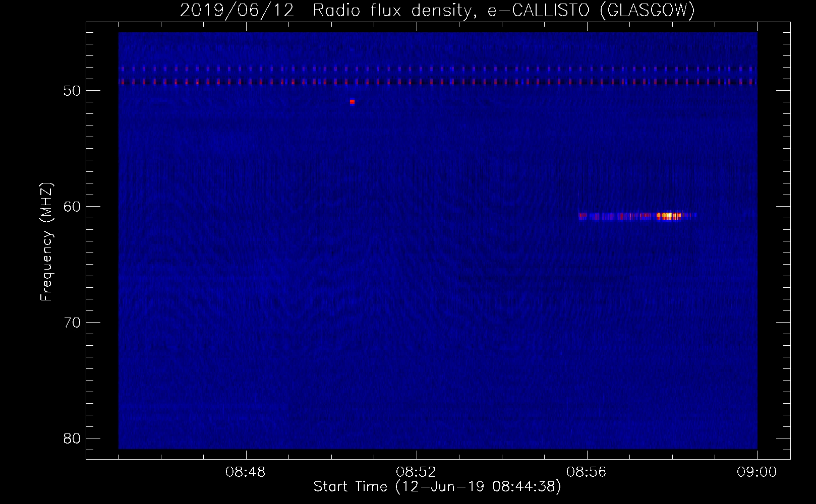This screenshot has width=816, height=504.
Task: Select the 08:56 time tick label
Action: [587, 472]
